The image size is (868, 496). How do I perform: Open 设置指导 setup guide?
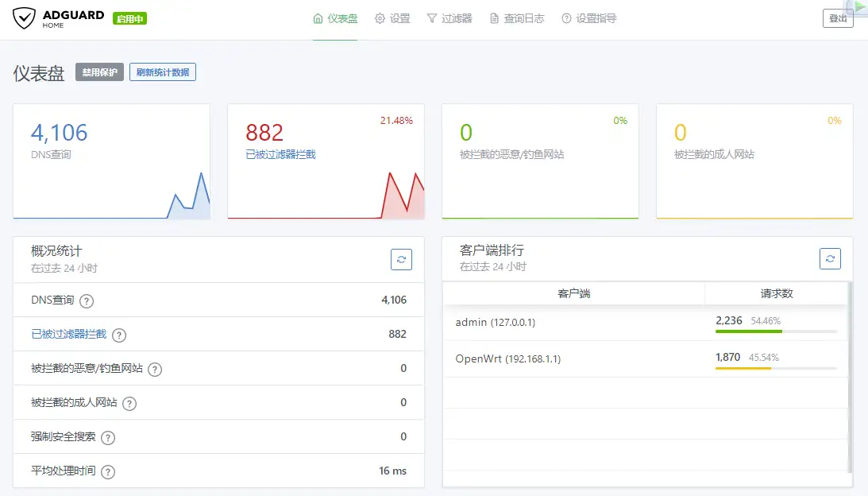[x=589, y=19]
